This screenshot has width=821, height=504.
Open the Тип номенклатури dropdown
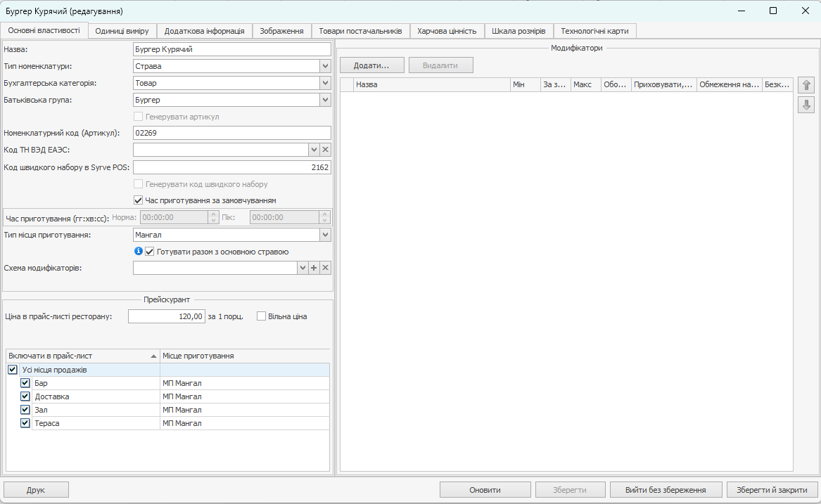[x=325, y=66]
